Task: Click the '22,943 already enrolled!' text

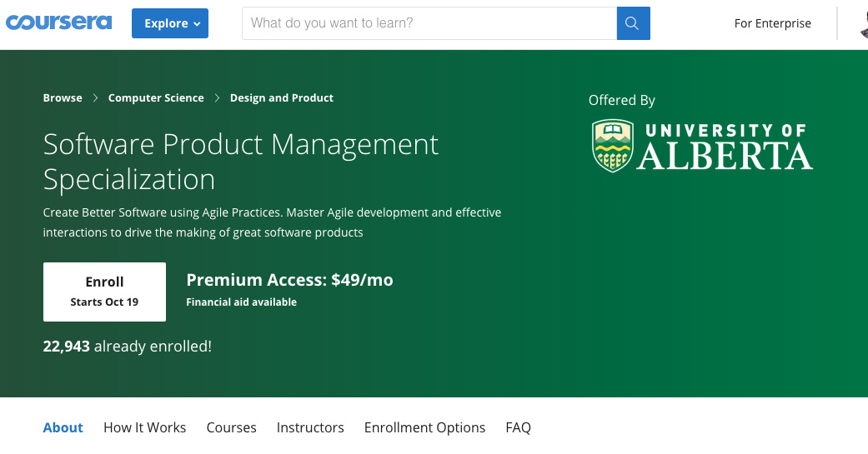Action: click(128, 347)
